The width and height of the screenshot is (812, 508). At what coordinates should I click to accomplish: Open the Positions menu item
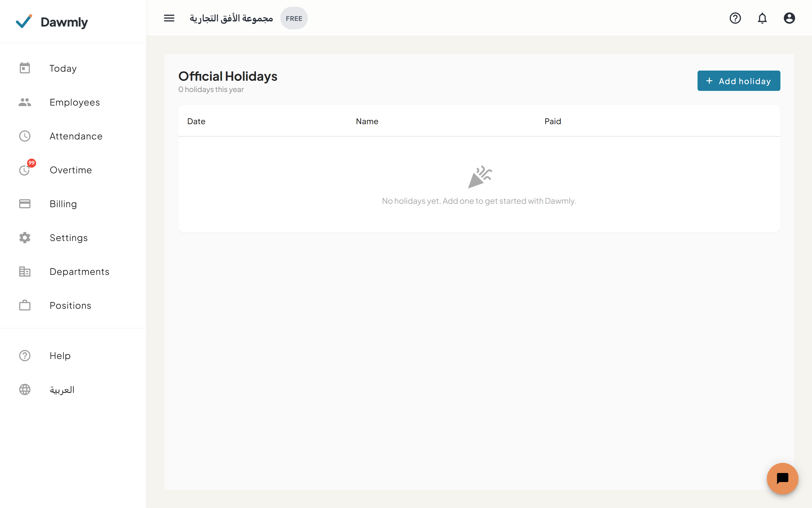pos(73,305)
